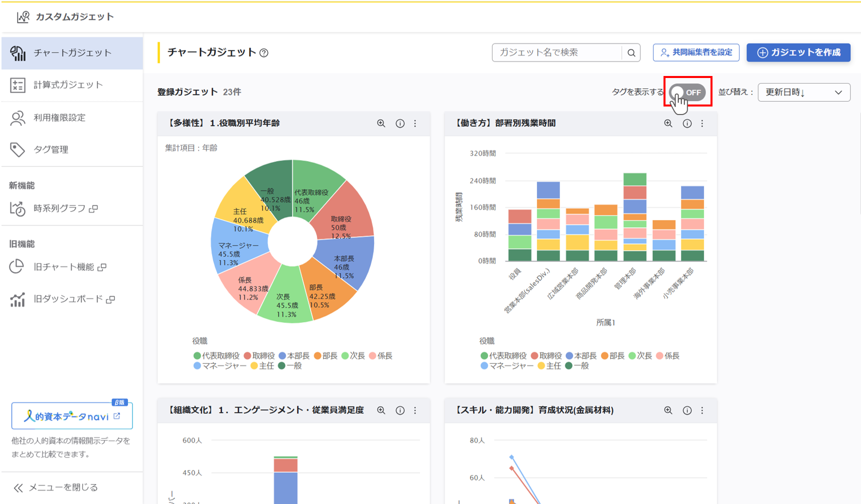Open the three-dot menu on 部署別残業時間 gadget
Image resolution: width=861 pixels, height=504 pixels.
pyautogui.click(x=702, y=123)
